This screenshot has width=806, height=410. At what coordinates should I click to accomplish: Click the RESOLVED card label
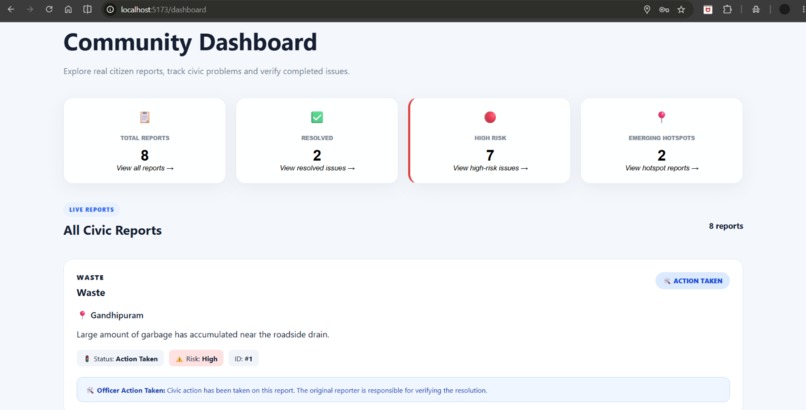[x=317, y=138]
